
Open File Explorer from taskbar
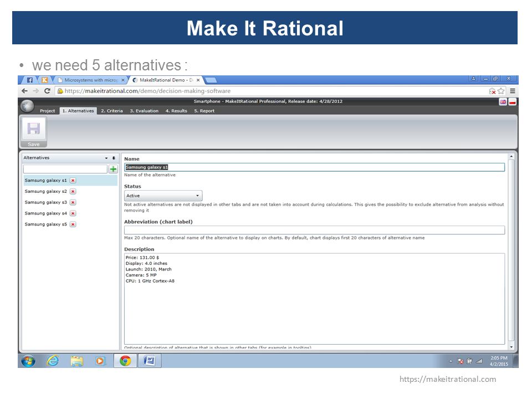(77, 361)
